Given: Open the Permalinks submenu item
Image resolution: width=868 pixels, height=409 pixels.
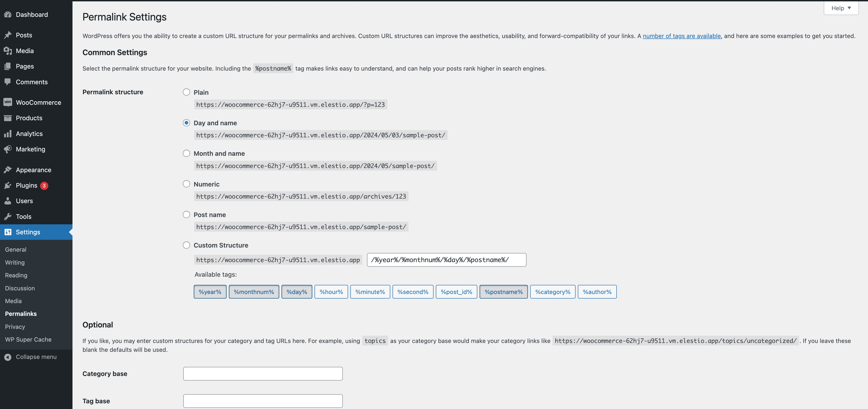Looking at the screenshot, I should [x=21, y=314].
